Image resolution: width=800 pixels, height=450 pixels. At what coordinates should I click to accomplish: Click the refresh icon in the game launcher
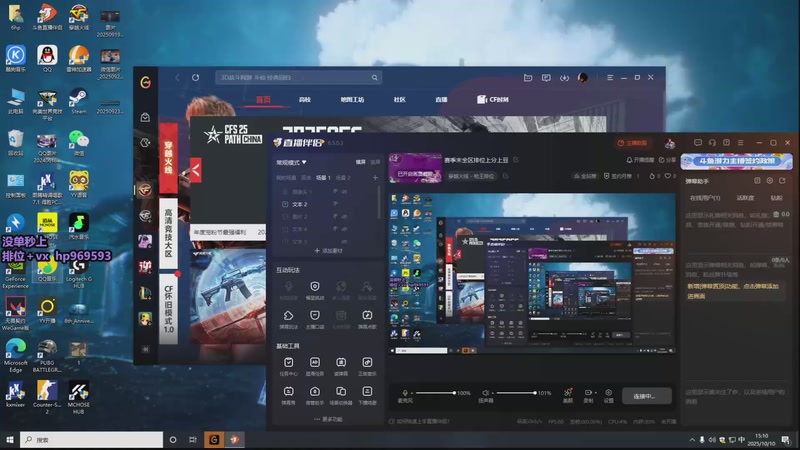point(195,78)
